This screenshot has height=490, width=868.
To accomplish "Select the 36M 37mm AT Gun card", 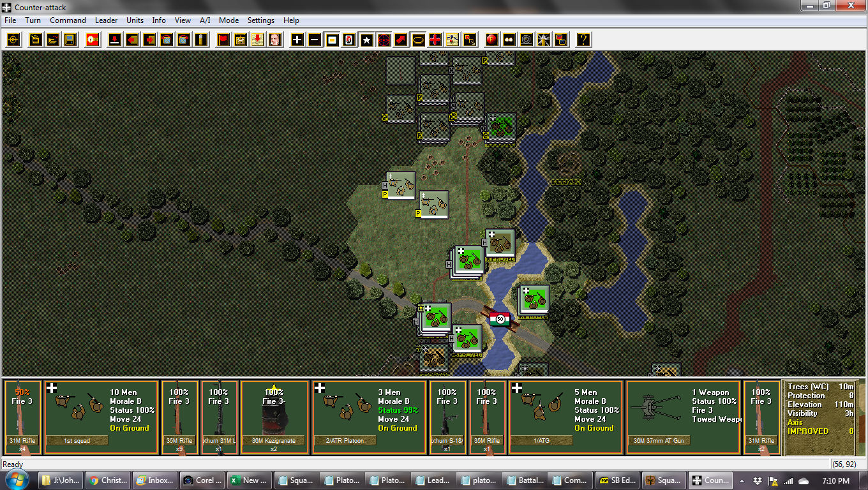I will tap(683, 417).
